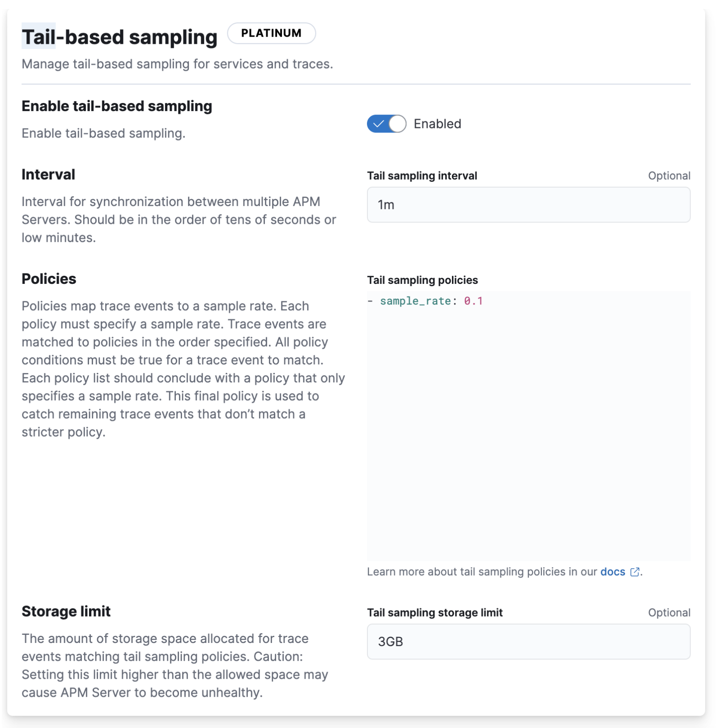Image resolution: width=716 pixels, height=728 pixels.
Task: Click the external link icon beside docs
Action: pos(635,572)
